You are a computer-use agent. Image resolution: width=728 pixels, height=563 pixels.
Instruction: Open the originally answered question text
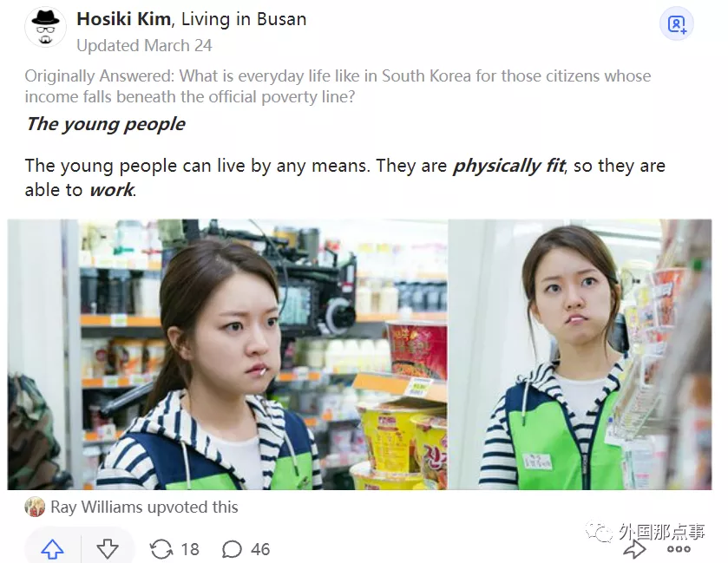point(338,87)
